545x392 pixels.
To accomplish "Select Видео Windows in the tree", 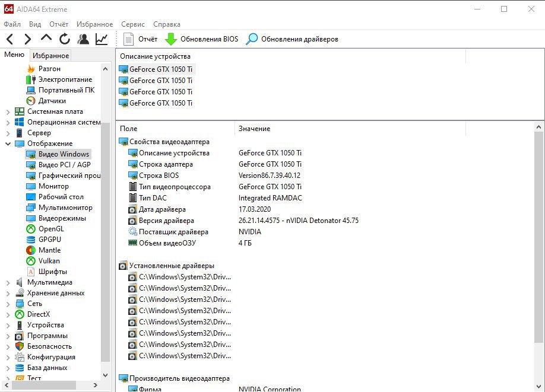I will [x=58, y=154].
